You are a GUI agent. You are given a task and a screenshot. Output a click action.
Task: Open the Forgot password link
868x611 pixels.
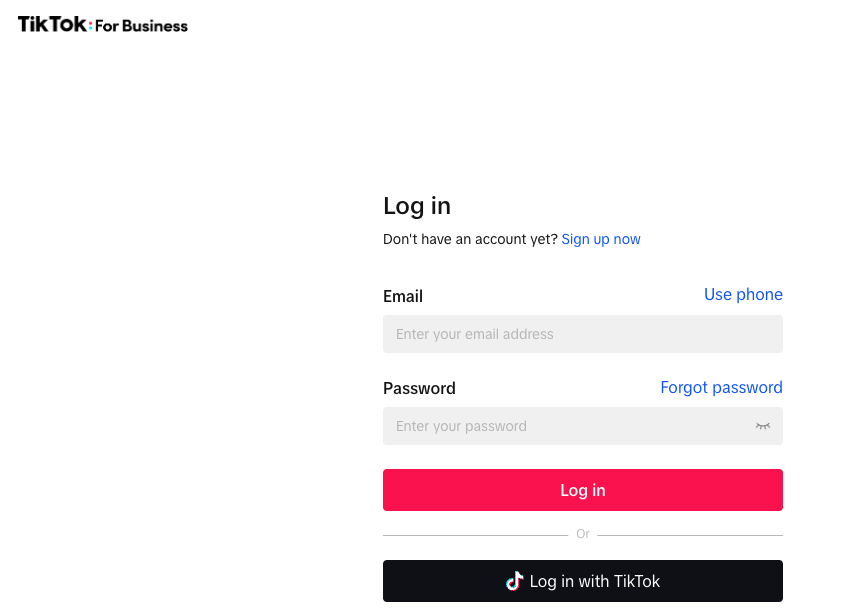(x=721, y=387)
